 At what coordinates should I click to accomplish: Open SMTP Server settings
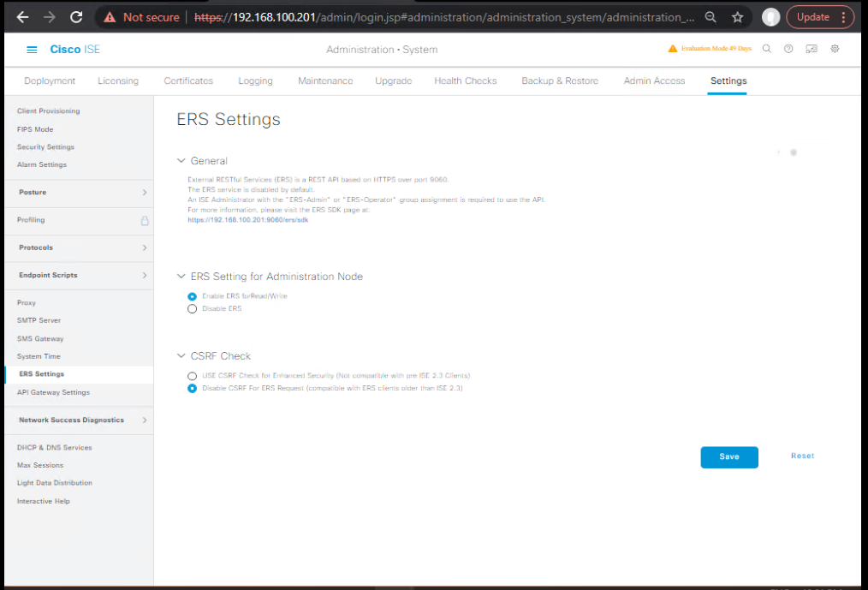click(x=39, y=320)
